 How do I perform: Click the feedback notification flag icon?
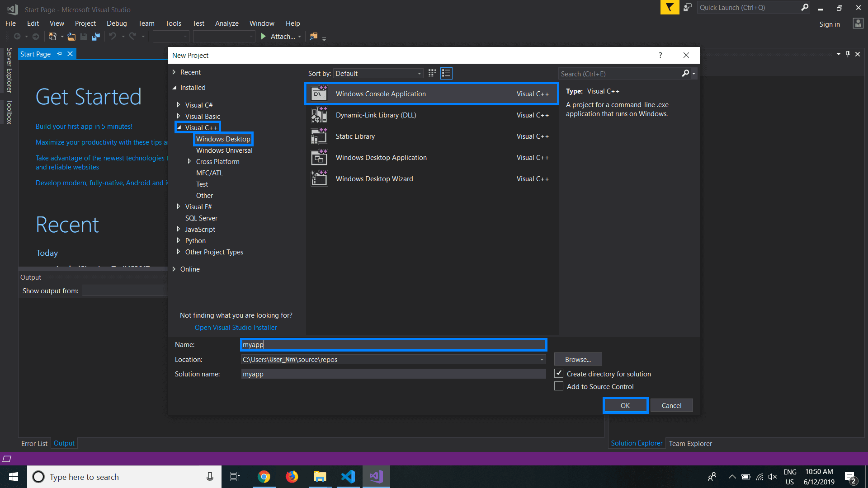[670, 8]
